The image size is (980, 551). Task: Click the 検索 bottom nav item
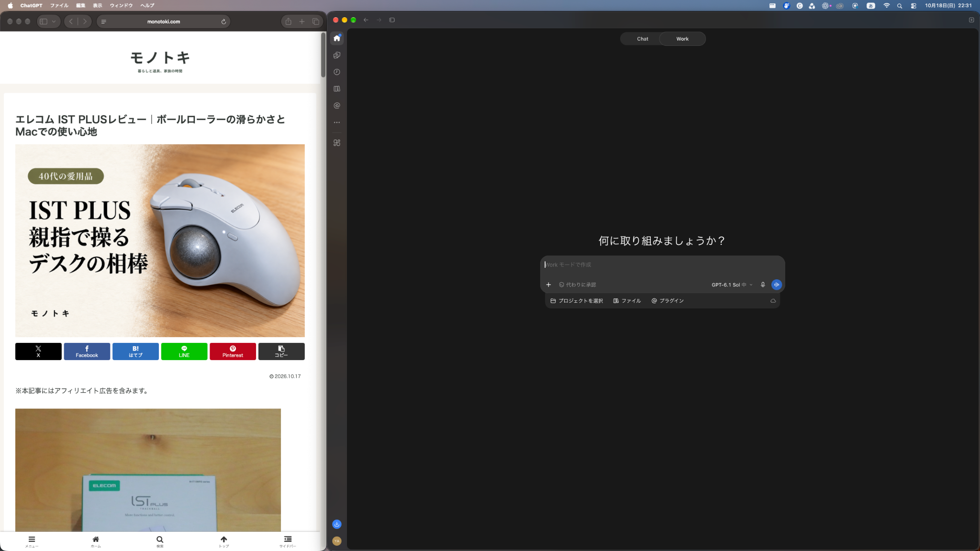(x=160, y=542)
